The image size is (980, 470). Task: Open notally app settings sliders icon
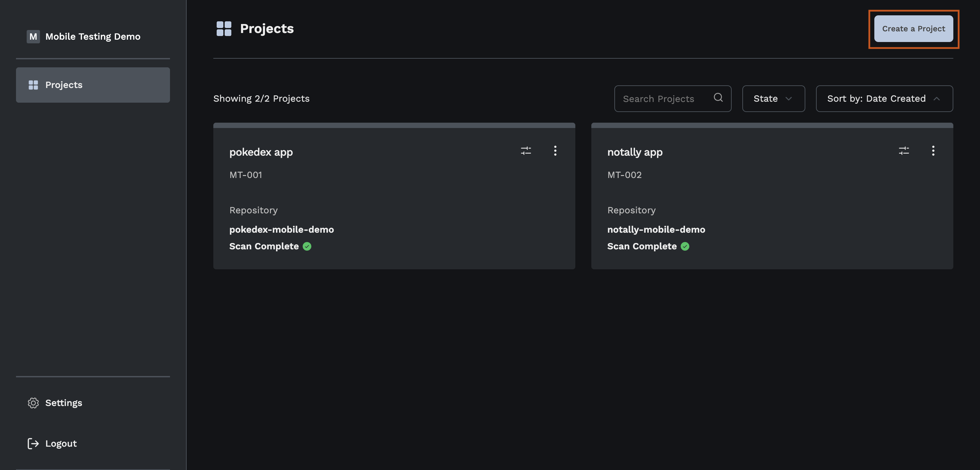[904, 151]
